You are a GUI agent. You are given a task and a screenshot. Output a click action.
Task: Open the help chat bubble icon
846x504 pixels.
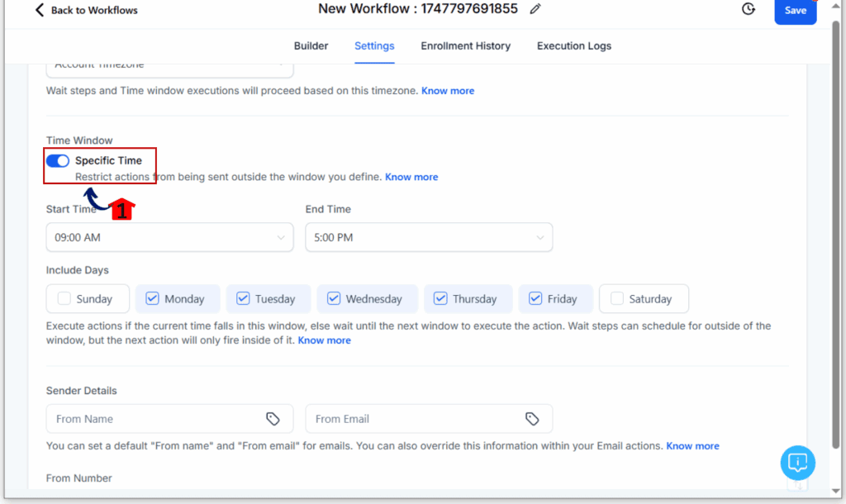(x=797, y=463)
